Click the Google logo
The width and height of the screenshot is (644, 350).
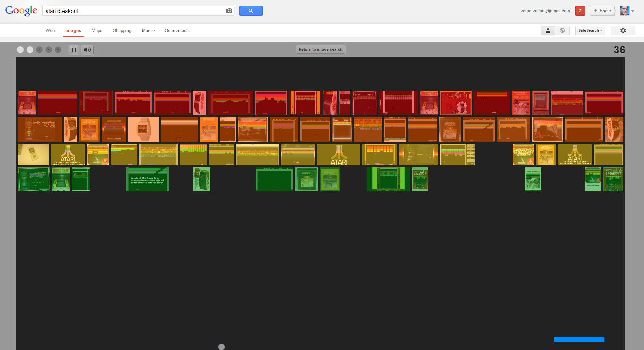[x=21, y=11]
